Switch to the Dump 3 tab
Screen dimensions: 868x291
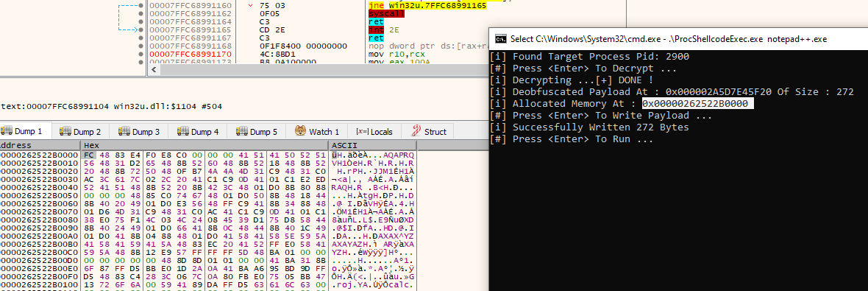(138, 131)
